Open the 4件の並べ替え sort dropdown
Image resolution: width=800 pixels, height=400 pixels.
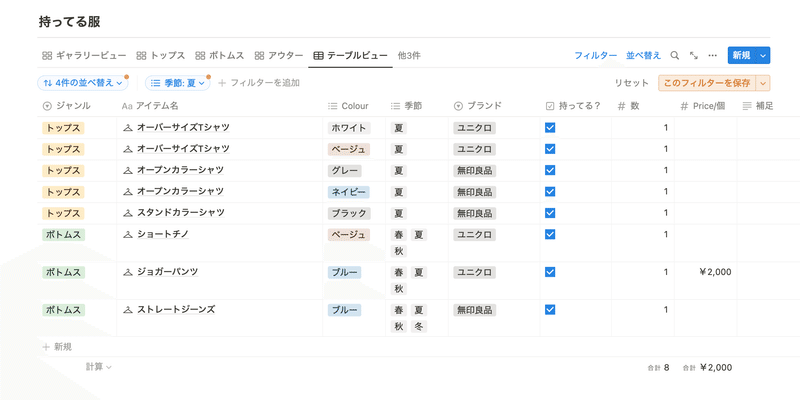click(x=83, y=83)
